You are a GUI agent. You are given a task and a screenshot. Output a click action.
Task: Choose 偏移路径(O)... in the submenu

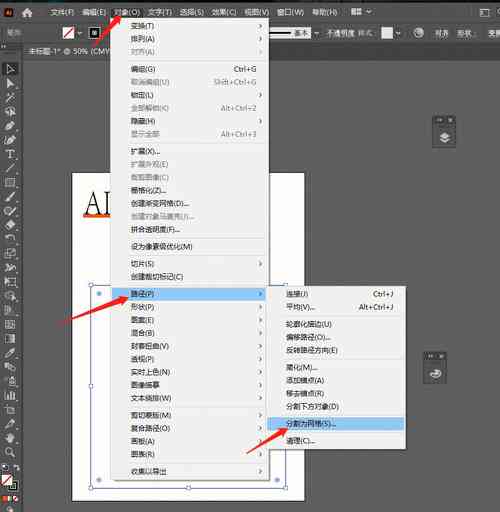coord(336,337)
